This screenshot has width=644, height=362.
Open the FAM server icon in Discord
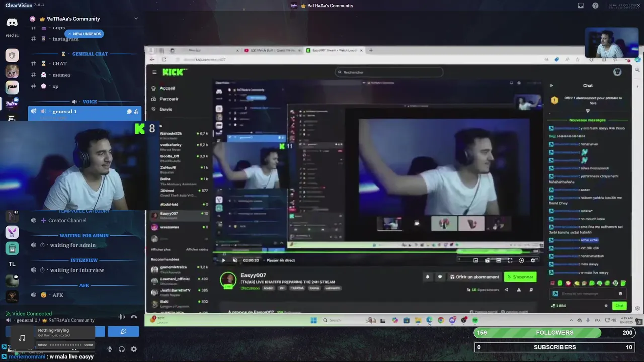[12, 87]
